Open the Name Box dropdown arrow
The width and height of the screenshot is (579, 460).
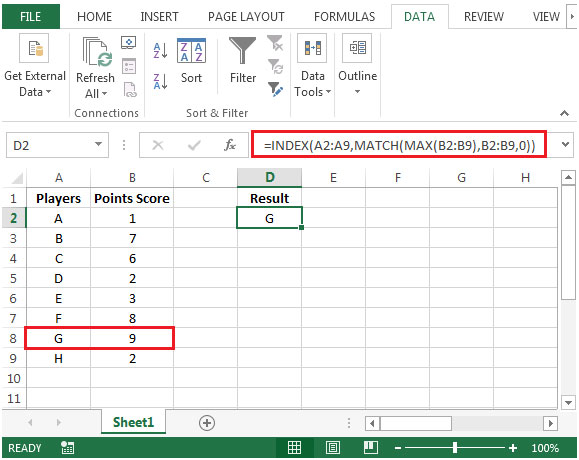98,144
